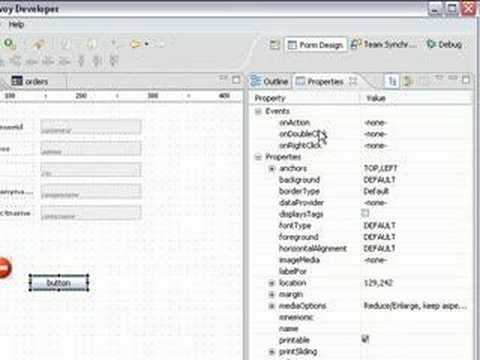
Task: Click the borderType value Default
Action: (376, 191)
